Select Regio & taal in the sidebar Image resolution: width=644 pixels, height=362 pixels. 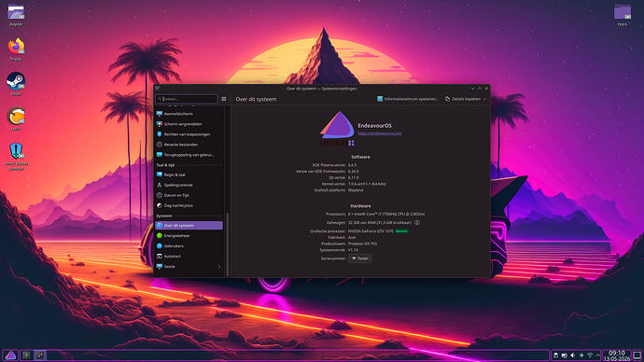coord(189,174)
